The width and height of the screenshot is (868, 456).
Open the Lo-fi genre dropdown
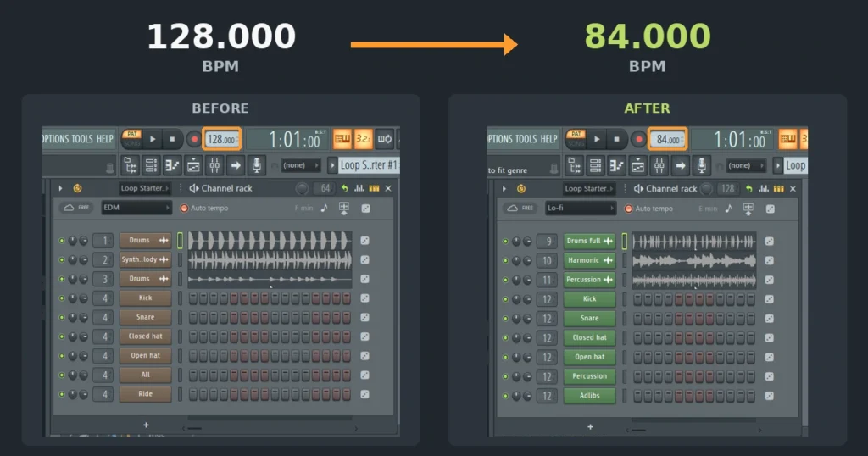[x=580, y=208]
